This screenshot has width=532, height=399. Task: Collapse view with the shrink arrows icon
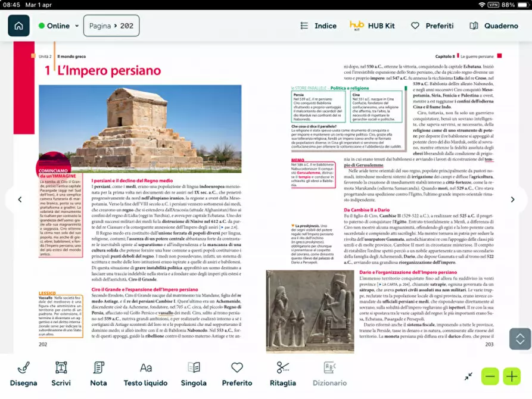point(469,376)
